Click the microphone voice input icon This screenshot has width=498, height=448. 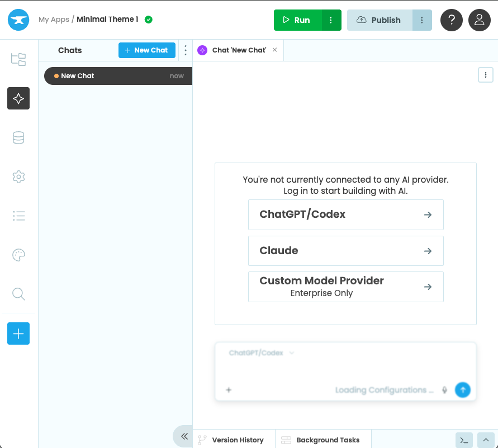pyautogui.click(x=445, y=390)
